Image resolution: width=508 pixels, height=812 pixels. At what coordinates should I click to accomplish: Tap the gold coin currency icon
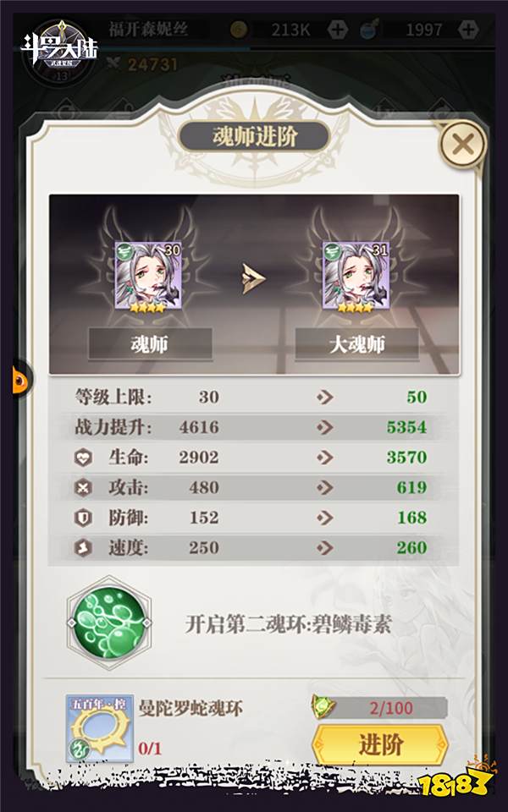click(240, 30)
